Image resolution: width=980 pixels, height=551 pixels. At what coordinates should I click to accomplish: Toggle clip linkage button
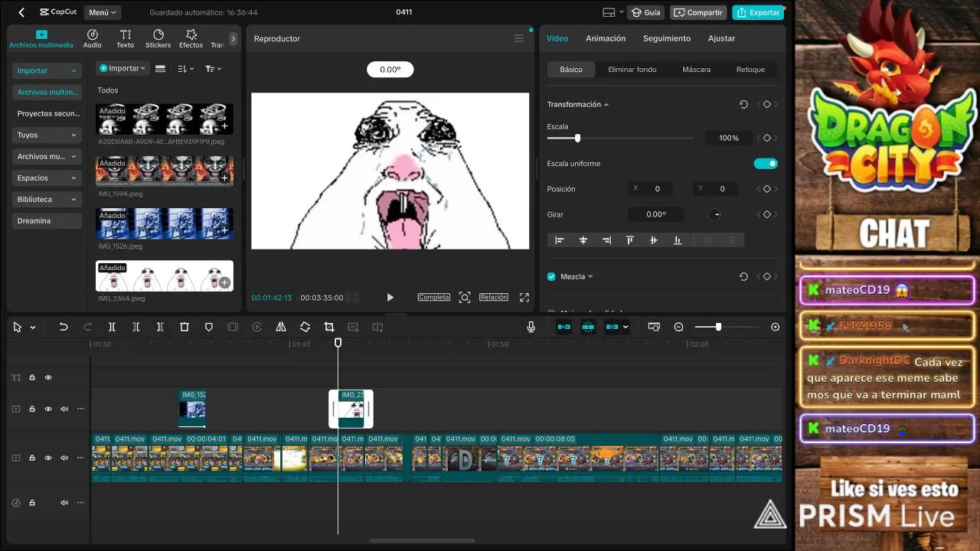point(612,327)
